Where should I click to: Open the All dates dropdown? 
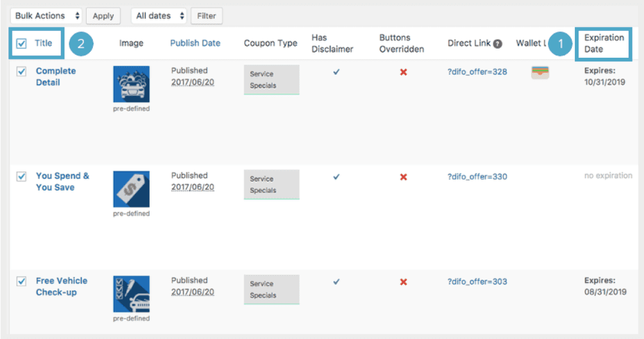coord(159,16)
